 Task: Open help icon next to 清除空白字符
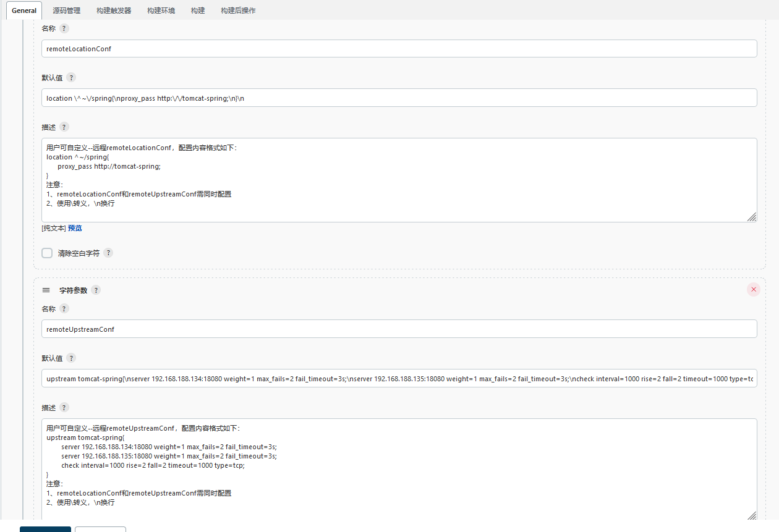pyautogui.click(x=108, y=253)
